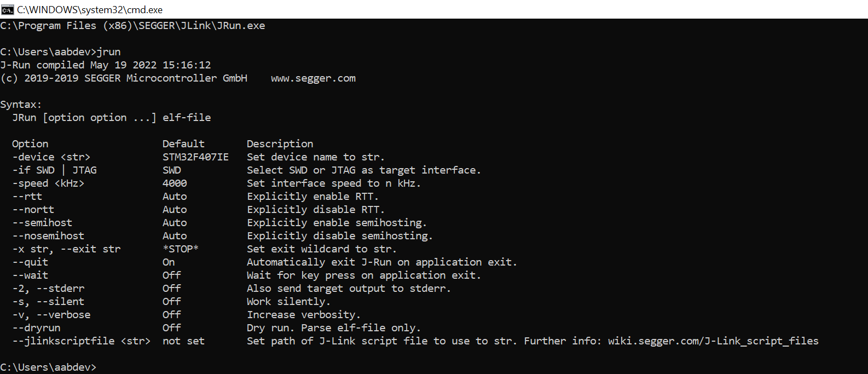Click the 'not set' default value
Viewport: 868px width, 374px height.
coord(183,341)
